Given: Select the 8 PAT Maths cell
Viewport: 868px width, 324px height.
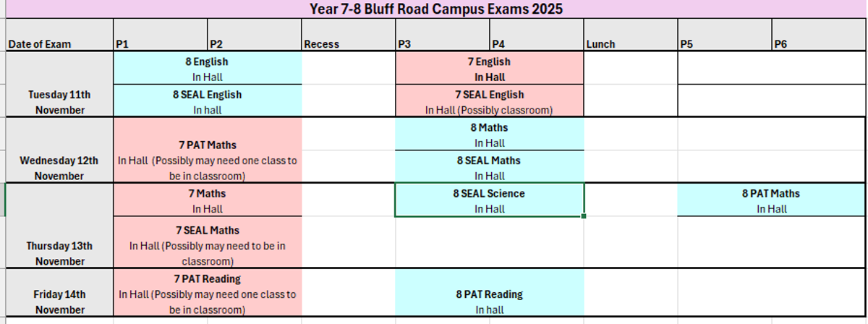Looking at the screenshot, I should [771, 200].
